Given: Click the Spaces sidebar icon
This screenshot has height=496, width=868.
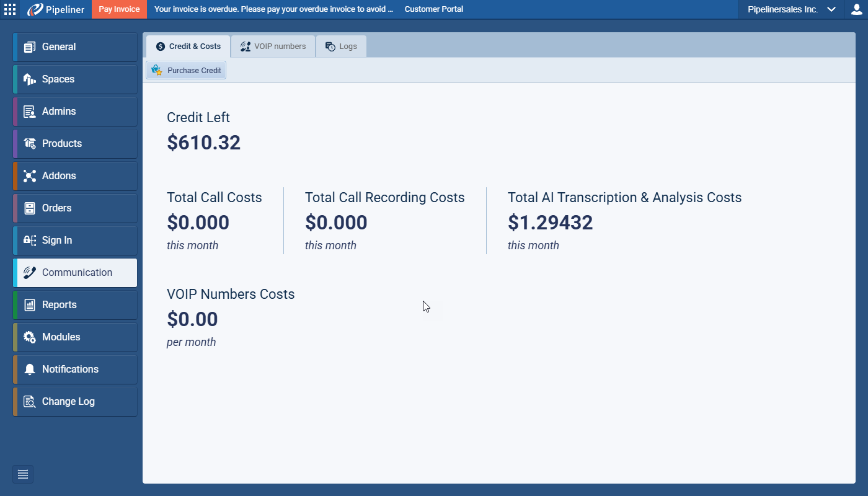Looking at the screenshot, I should [x=29, y=79].
